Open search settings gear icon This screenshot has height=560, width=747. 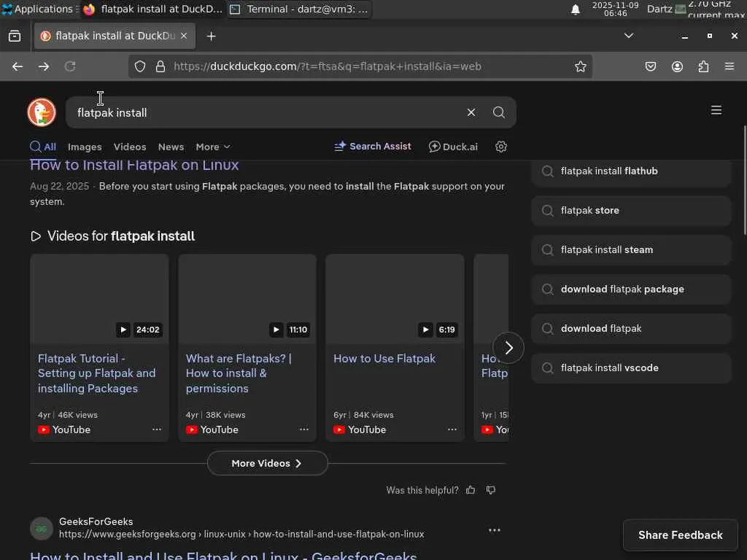point(500,147)
